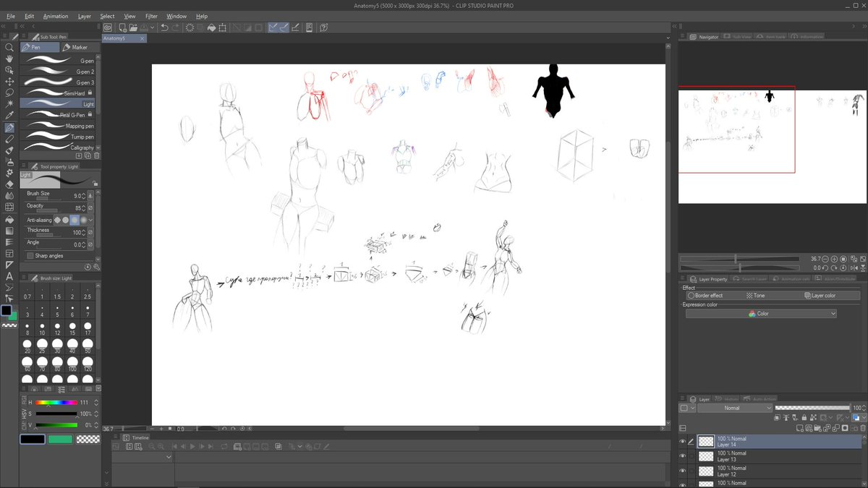Open the File menu

(10, 16)
